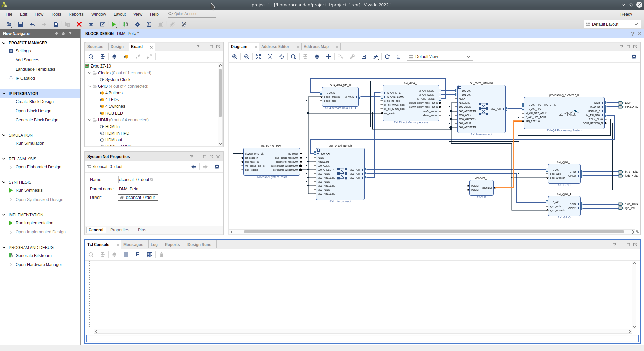644x351 pixels.
Task: Click the Sigma icon in main toolbar
Action: pos(149,24)
